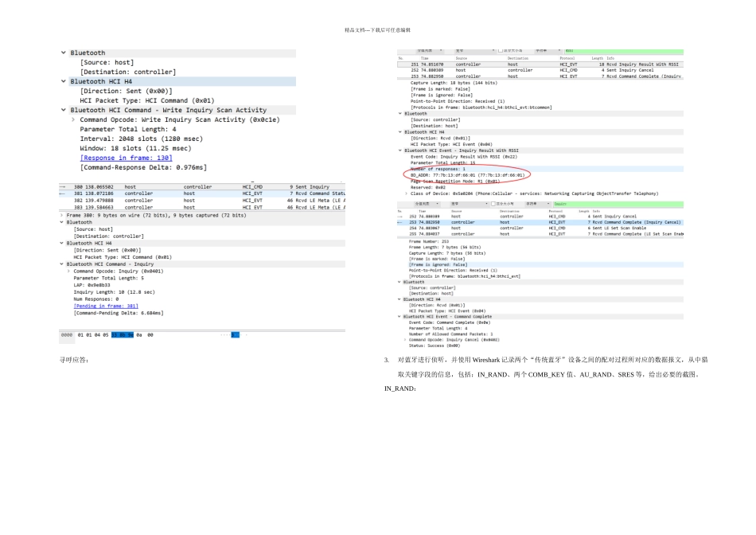Select 'Frame Number: 253' line
Image resolution: width=756 pixels, height=535 pixels.
pyautogui.click(x=429, y=241)
